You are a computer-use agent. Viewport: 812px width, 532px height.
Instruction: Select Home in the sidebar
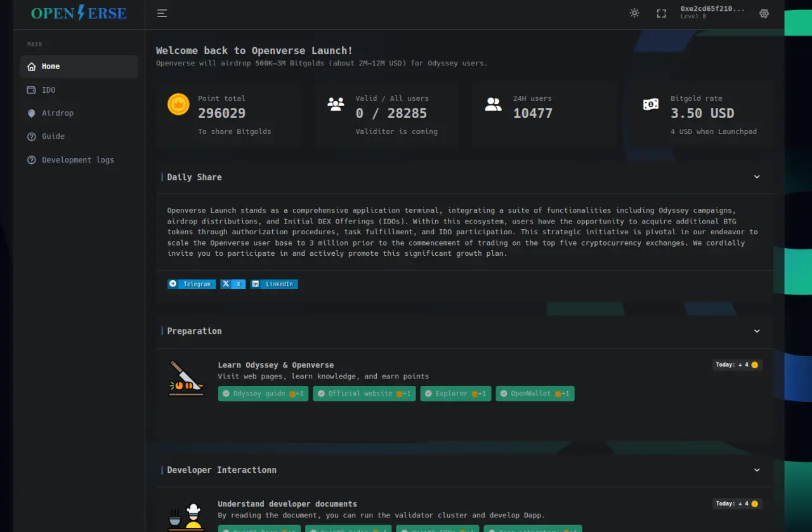[x=79, y=67]
